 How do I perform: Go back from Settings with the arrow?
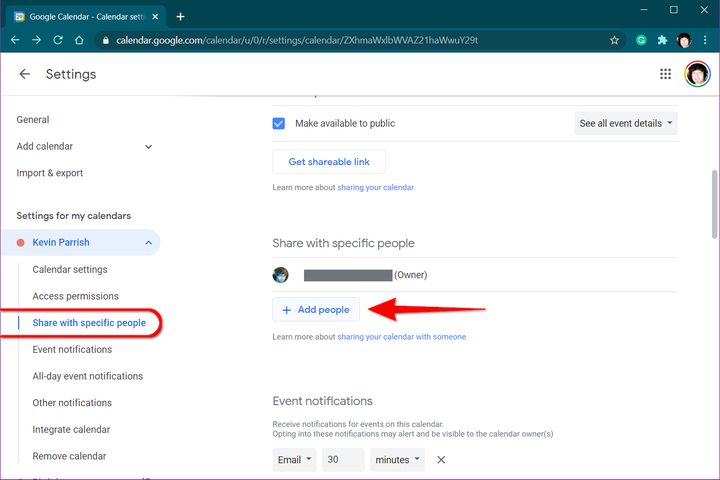[24, 74]
